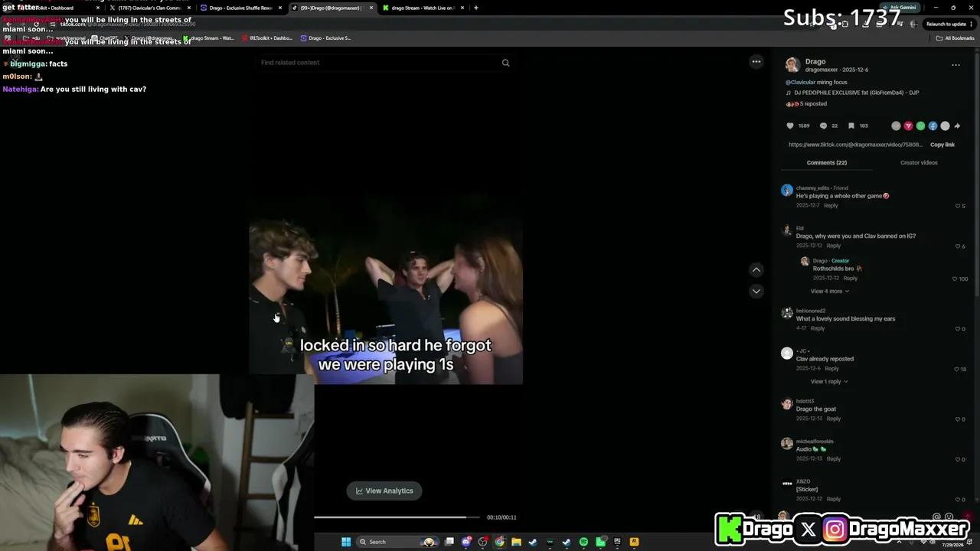Screen dimensions: 980x551
Task: Expand View 4 more replies
Action: [x=829, y=292]
